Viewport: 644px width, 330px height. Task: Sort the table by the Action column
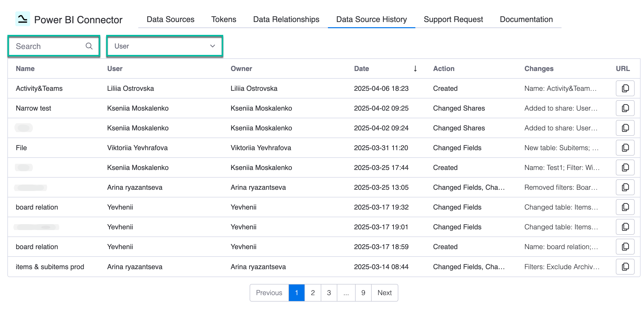click(x=444, y=68)
